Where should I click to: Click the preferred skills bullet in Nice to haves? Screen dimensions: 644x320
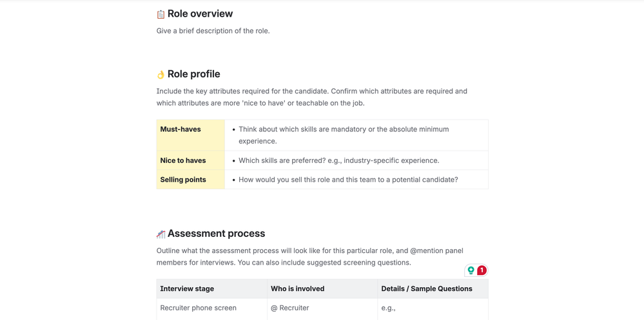(x=338, y=160)
